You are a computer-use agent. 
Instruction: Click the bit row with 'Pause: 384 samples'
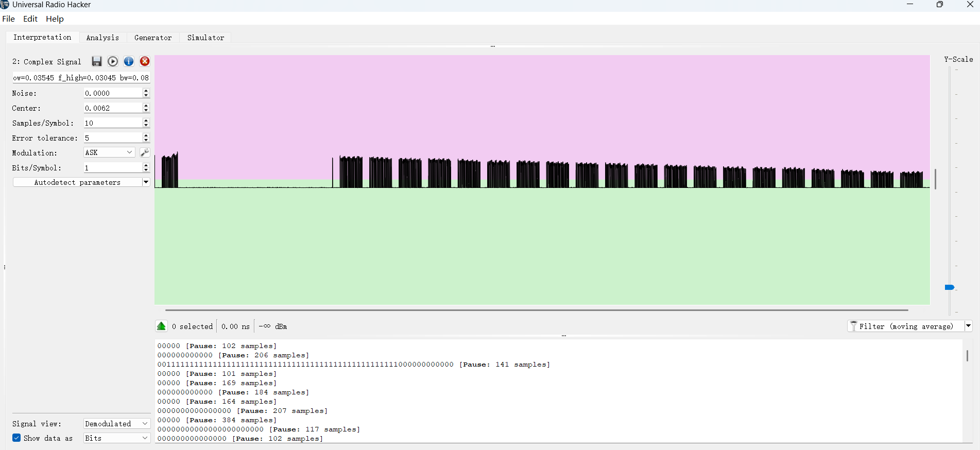(x=217, y=420)
